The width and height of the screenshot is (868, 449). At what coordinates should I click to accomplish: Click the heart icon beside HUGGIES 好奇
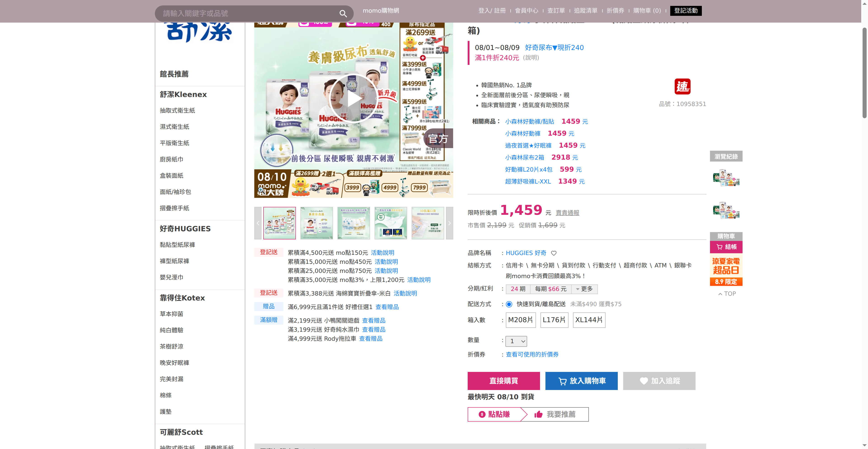(x=554, y=253)
